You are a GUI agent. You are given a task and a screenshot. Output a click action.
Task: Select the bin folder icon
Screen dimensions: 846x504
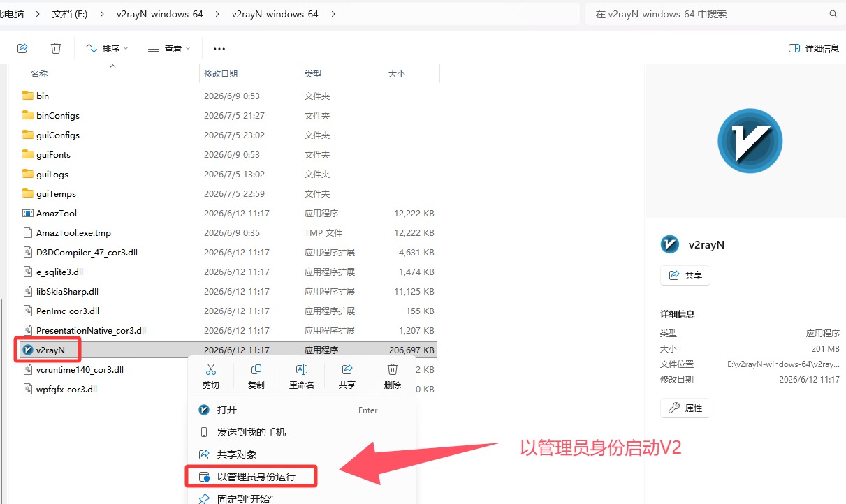[x=28, y=96]
